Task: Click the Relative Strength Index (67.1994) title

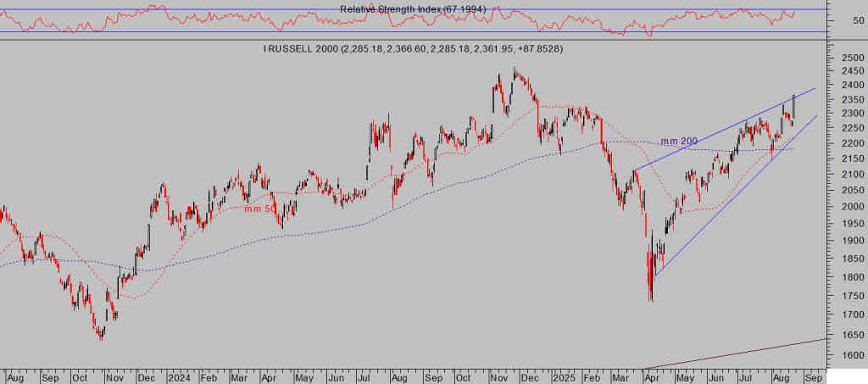Action: point(413,9)
